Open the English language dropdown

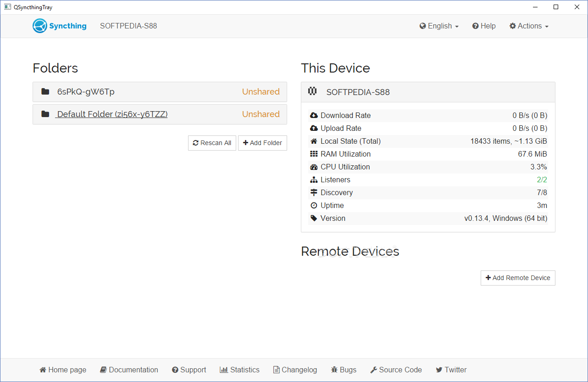(x=439, y=26)
